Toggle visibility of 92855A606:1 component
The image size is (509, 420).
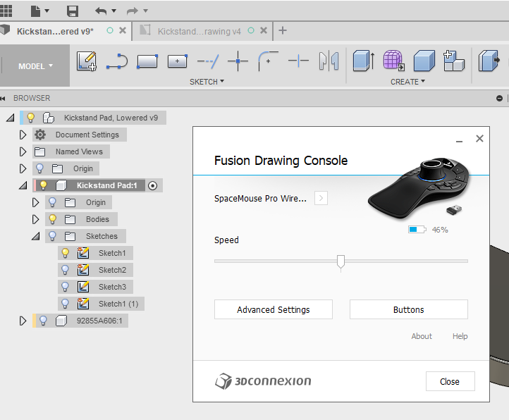pos(43,321)
